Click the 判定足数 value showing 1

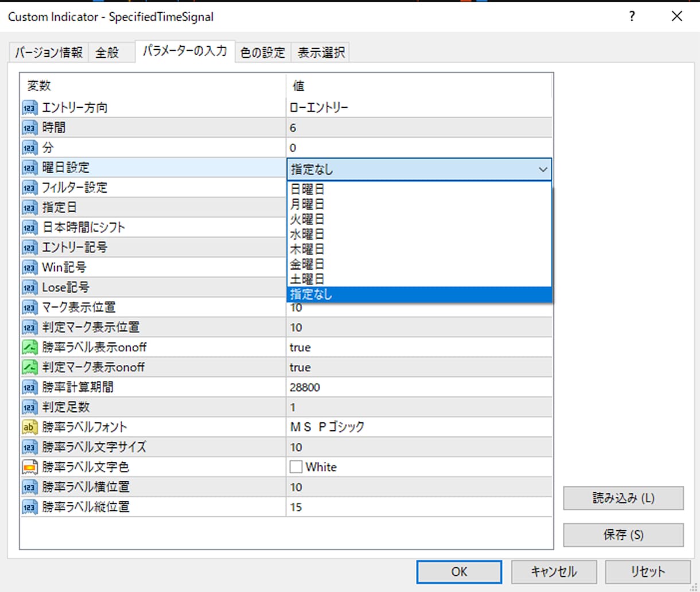(x=419, y=407)
